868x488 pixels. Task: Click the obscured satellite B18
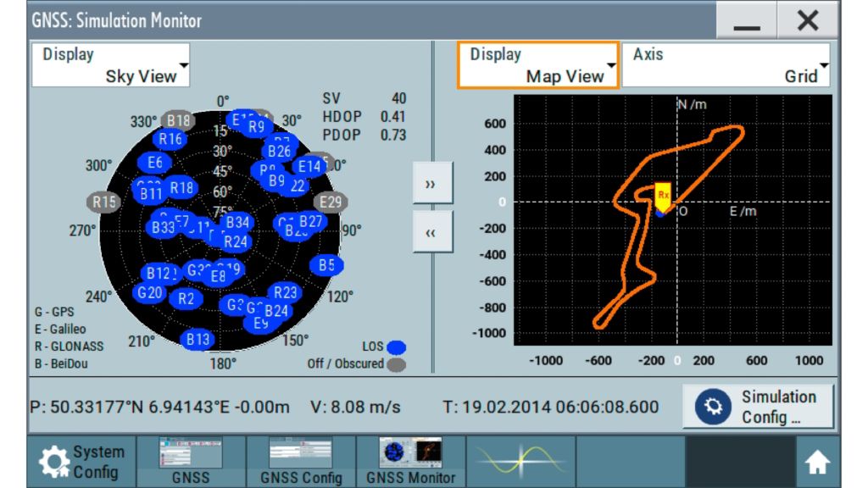(177, 121)
